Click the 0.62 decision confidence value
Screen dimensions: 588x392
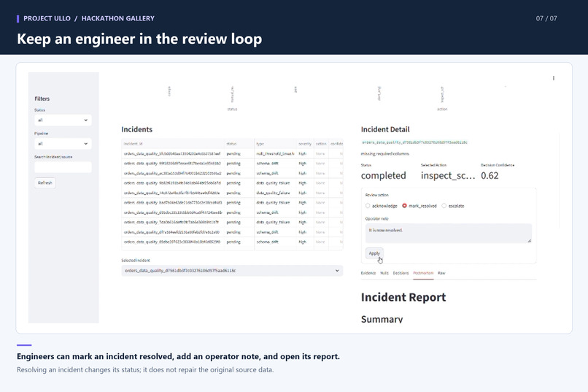tap(490, 175)
